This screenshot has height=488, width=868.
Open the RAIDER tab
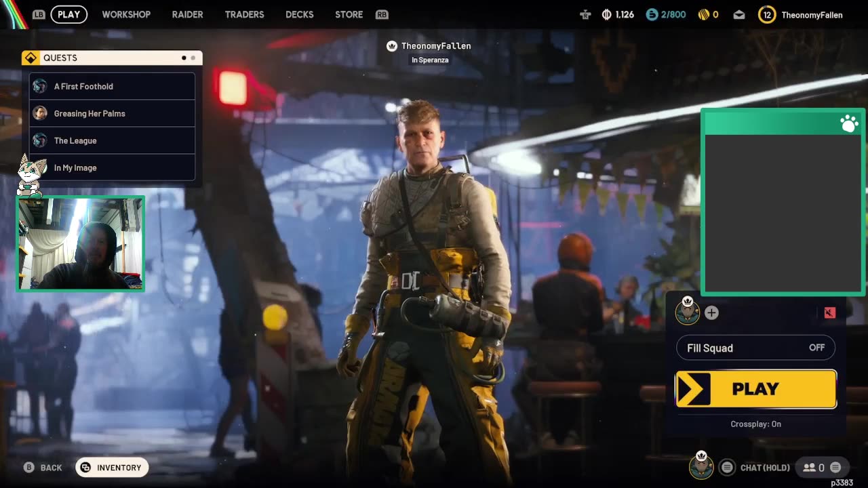click(x=187, y=14)
